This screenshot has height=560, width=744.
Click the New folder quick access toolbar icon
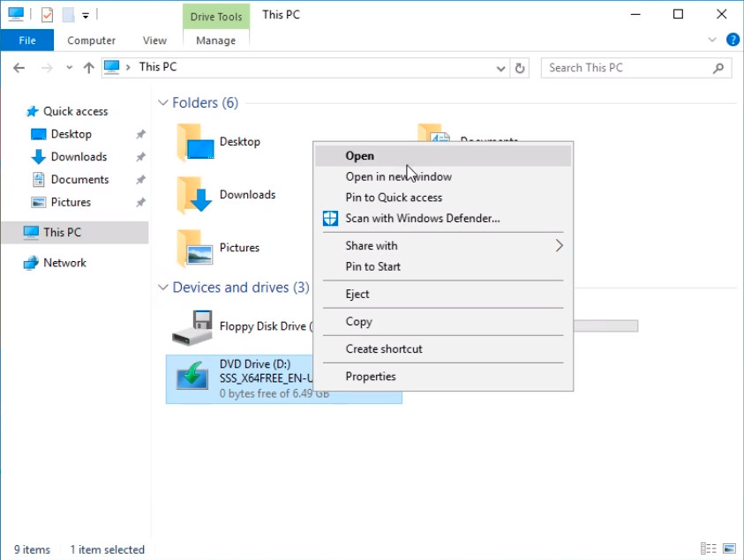[68, 15]
